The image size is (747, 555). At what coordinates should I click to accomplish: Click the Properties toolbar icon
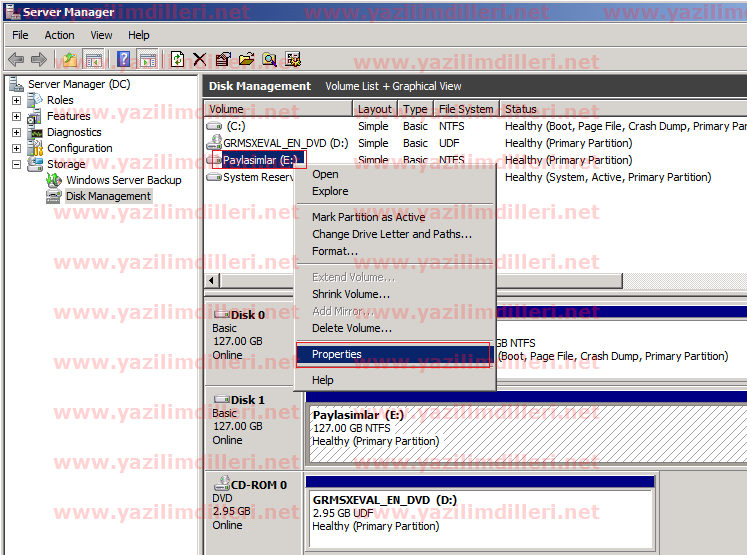pos(222,60)
